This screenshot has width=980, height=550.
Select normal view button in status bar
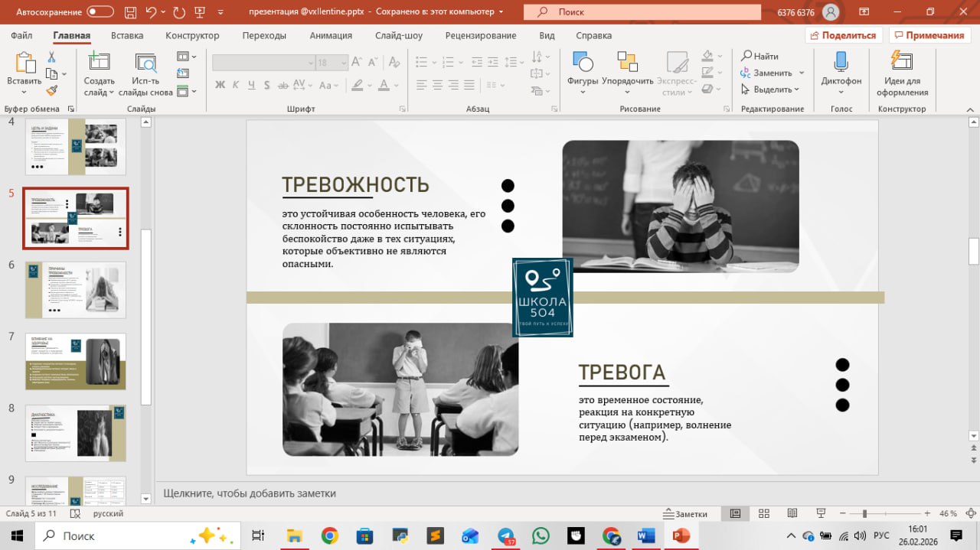[x=735, y=513]
